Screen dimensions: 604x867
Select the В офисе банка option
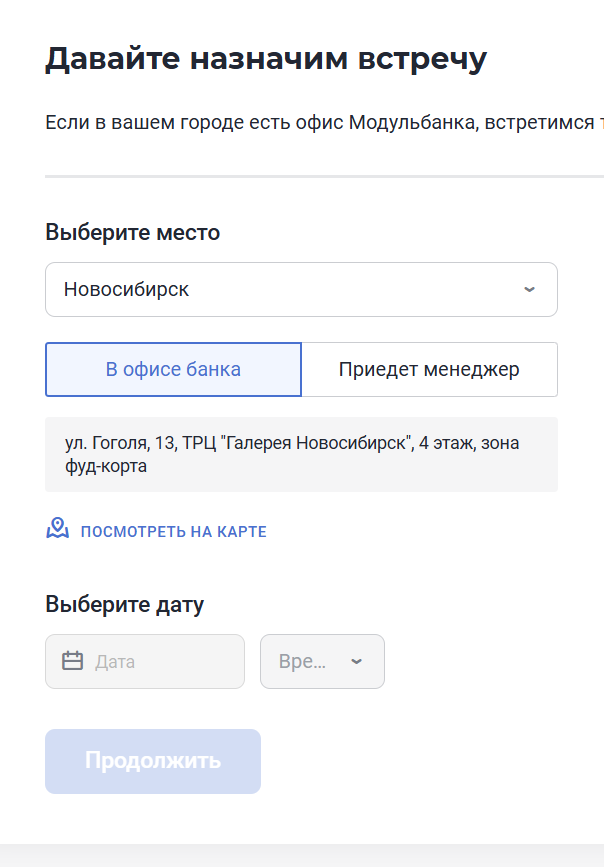tap(173, 369)
